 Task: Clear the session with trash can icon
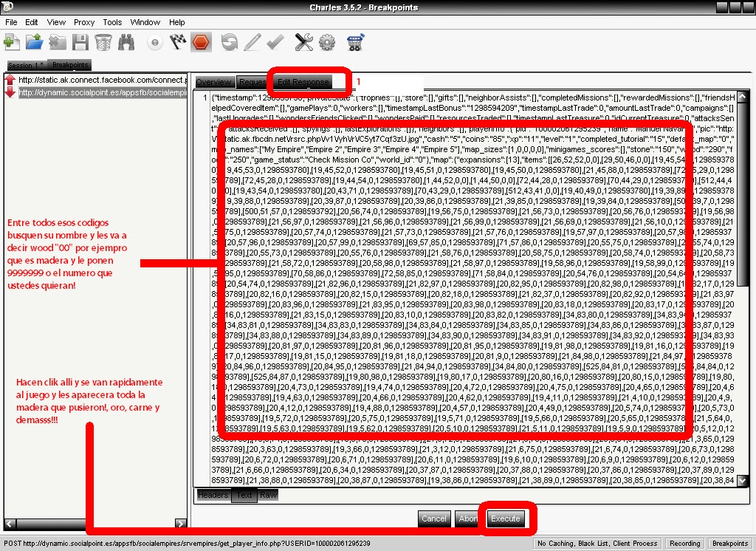point(103,42)
